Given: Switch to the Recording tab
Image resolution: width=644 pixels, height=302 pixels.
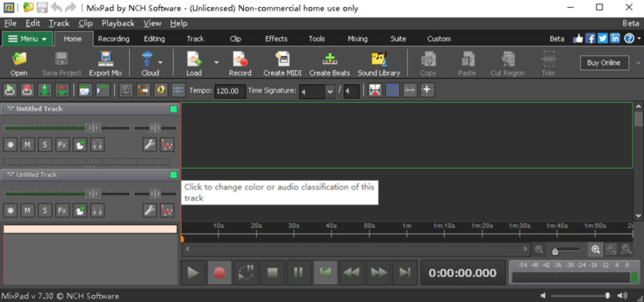Looking at the screenshot, I should (114, 39).
